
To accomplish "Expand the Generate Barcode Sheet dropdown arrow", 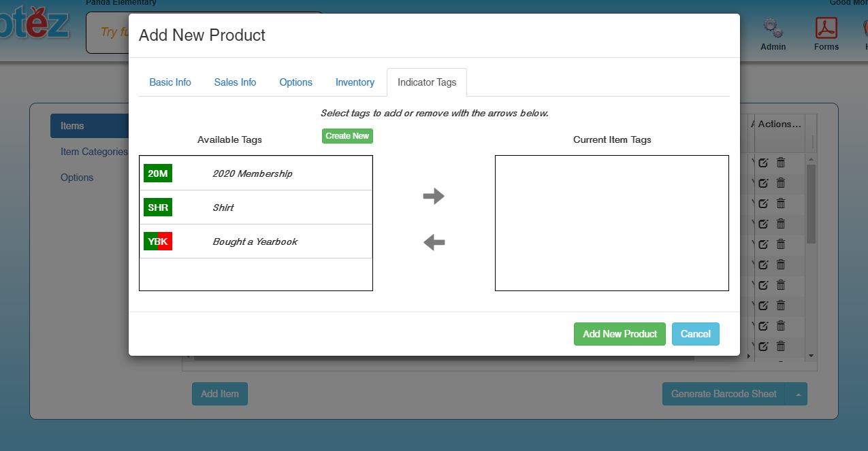I will [x=797, y=394].
